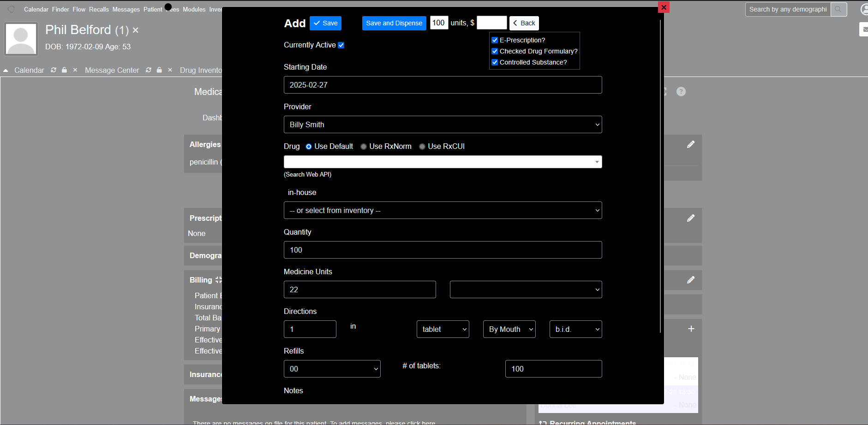The width and height of the screenshot is (868, 425).
Task: Open the Refills dropdown showing 00
Action: (x=332, y=369)
